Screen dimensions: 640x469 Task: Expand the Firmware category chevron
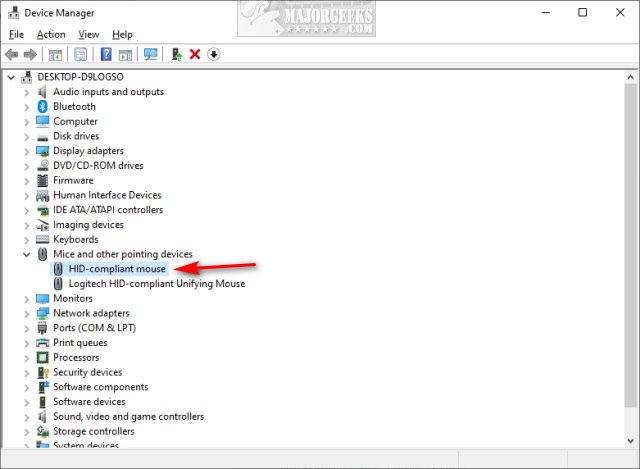click(27, 181)
